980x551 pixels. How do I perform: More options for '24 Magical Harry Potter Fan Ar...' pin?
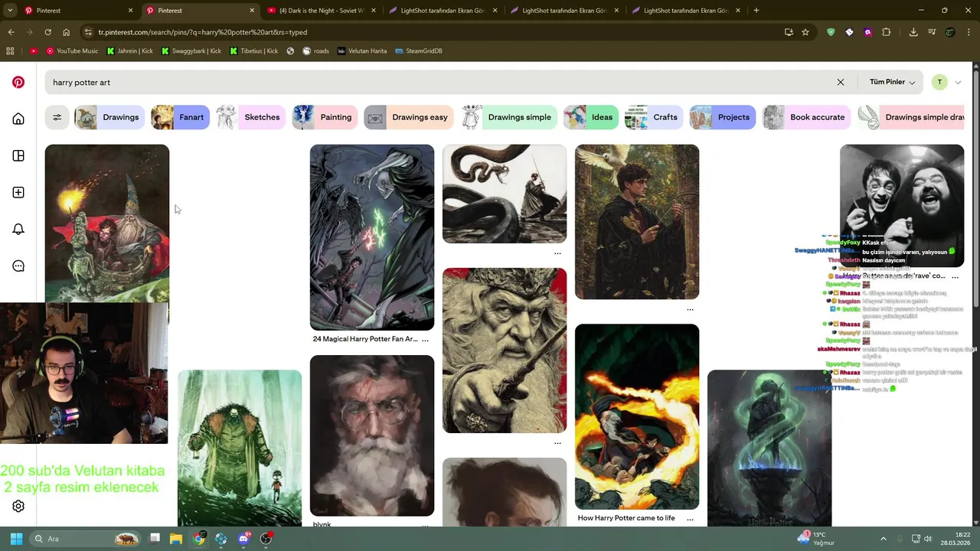(425, 339)
